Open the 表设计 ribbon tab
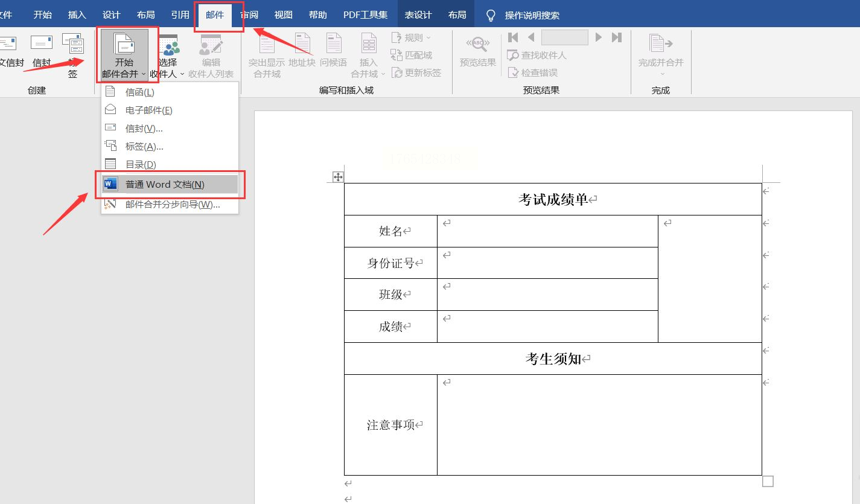Screen dimensions: 860x504 [418, 15]
